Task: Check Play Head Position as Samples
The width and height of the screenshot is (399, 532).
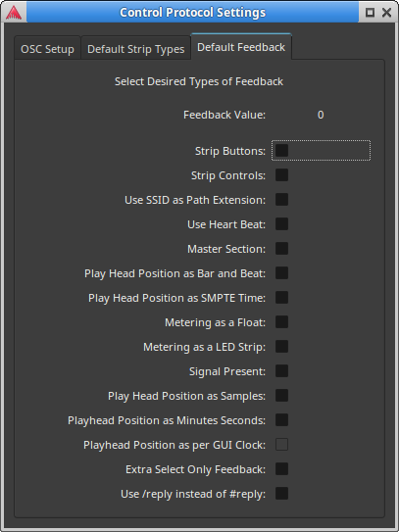Action: pyautogui.click(x=281, y=395)
